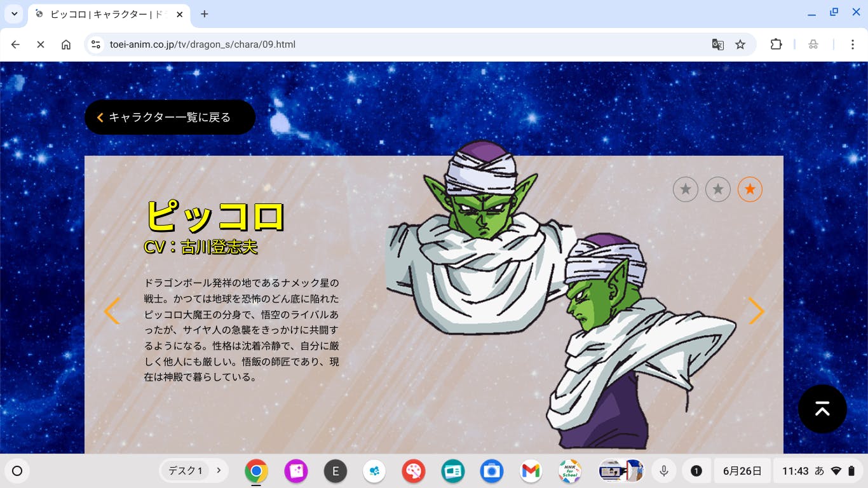868x488 pixels.
Task: Launch the Camera app from the shelf
Action: 491,471
